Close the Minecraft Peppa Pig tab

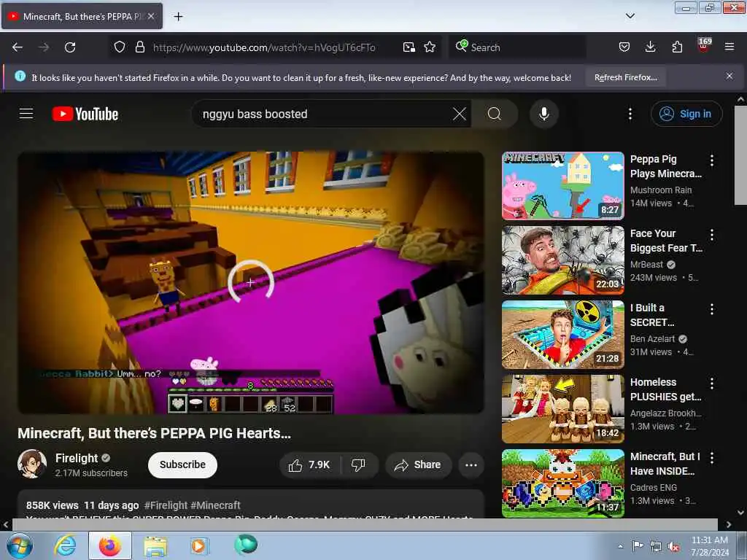tap(151, 16)
